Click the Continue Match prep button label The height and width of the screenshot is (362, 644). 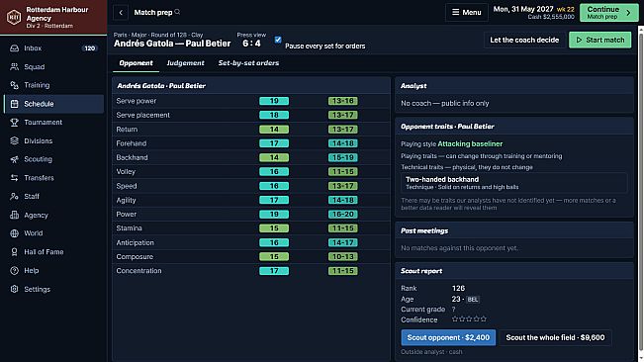click(602, 12)
